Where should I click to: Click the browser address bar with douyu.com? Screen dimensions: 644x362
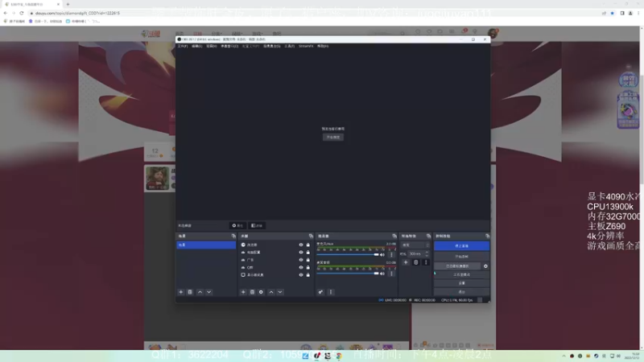click(x=312, y=13)
